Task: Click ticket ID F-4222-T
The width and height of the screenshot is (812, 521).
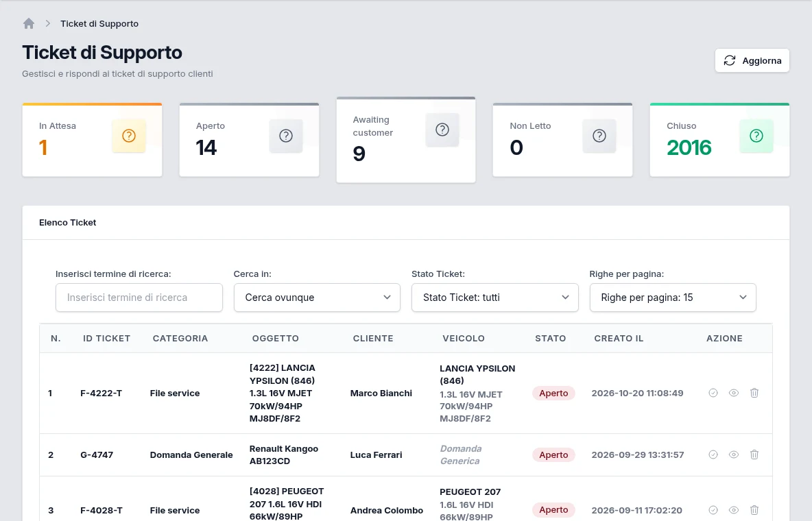Action: tap(101, 393)
